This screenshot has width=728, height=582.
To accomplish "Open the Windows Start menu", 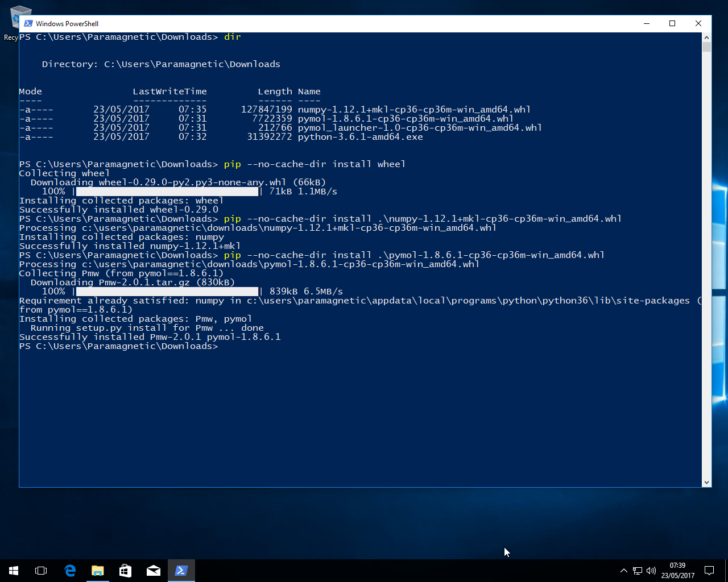I will point(14,571).
